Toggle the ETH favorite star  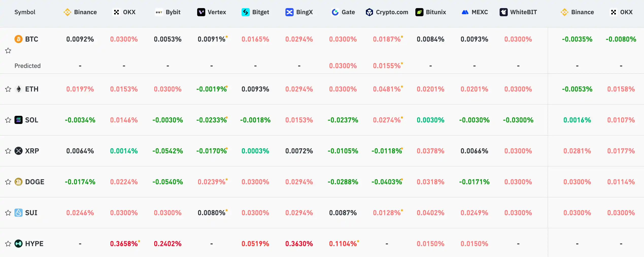8,89
